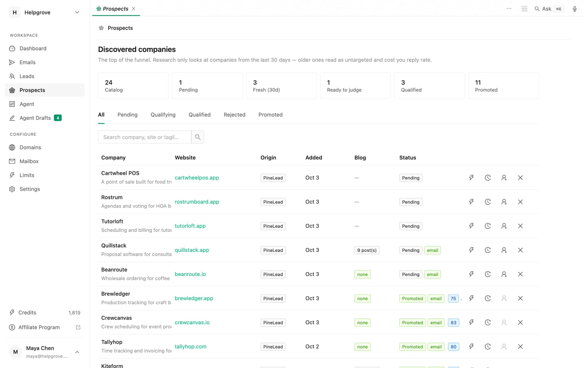588x368 pixels.
Task: Switch to the Promoted filter tab
Action: (x=270, y=115)
